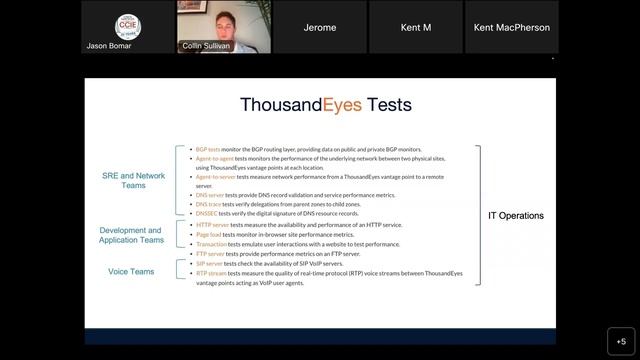Click the ThousandEyes Tests slide title
The width and height of the screenshot is (640, 360).
coord(326,105)
